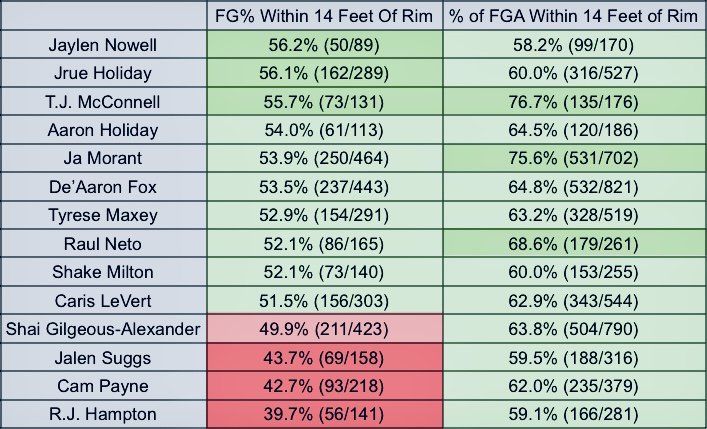Select the Tyrese Maxey name cell
707x429 pixels.
103,215
